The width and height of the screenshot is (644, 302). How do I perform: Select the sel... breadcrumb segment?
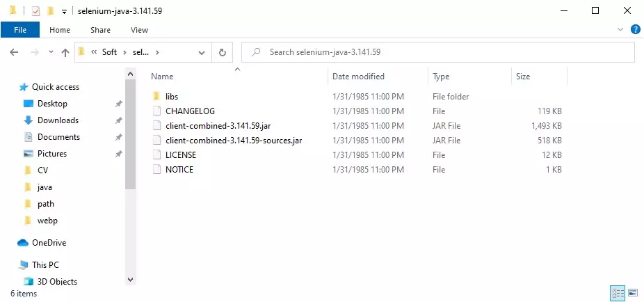point(140,52)
